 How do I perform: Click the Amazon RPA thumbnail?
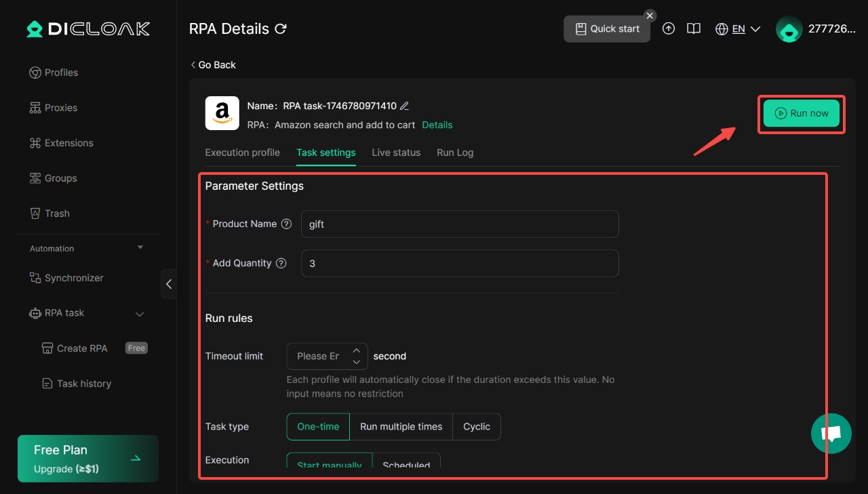pyautogui.click(x=222, y=113)
